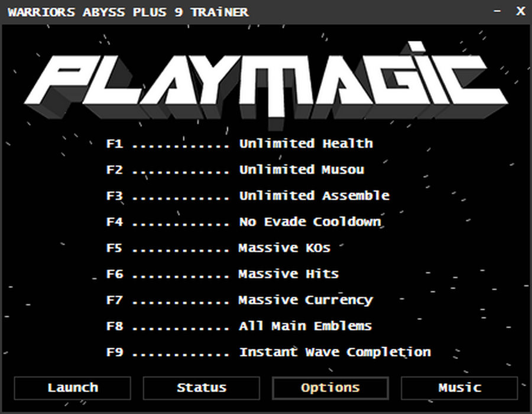Open the Status panel
This screenshot has height=414, width=532.
(201, 388)
